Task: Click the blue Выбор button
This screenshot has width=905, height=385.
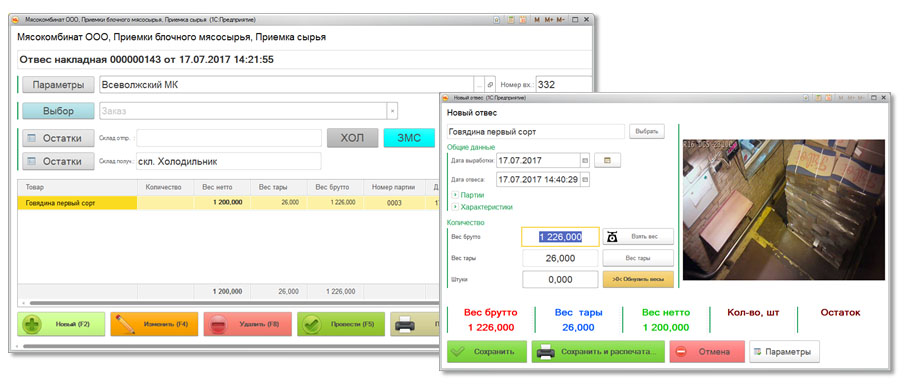Action: (x=58, y=111)
